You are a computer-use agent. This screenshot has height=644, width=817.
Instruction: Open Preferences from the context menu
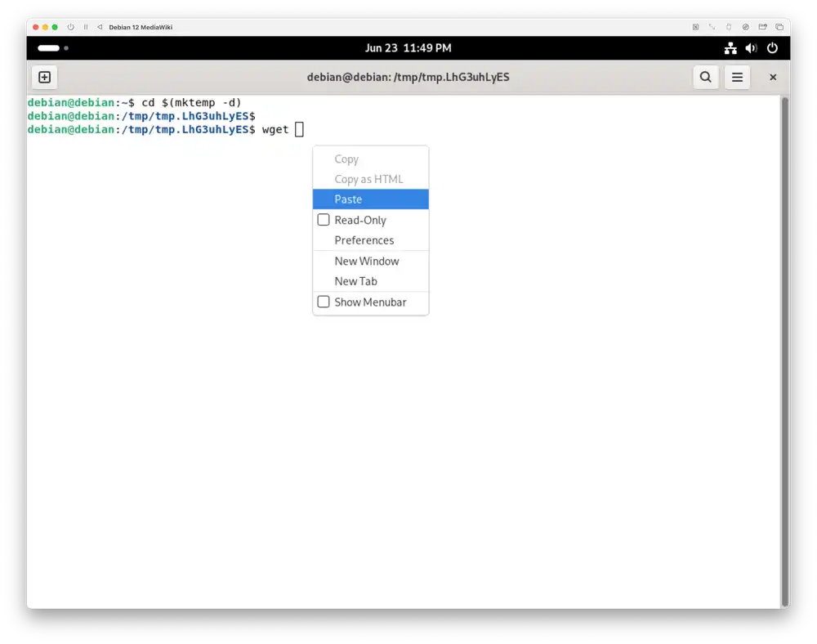pyautogui.click(x=370, y=240)
